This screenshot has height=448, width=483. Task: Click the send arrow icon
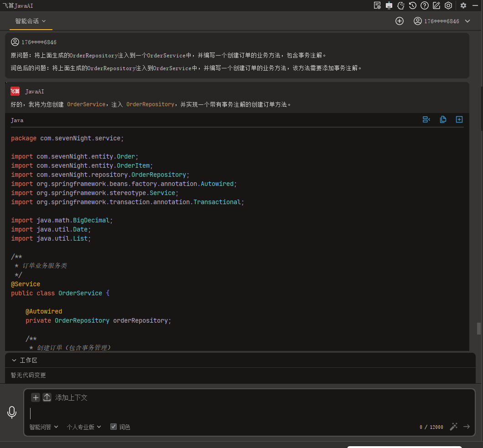click(x=467, y=427)
